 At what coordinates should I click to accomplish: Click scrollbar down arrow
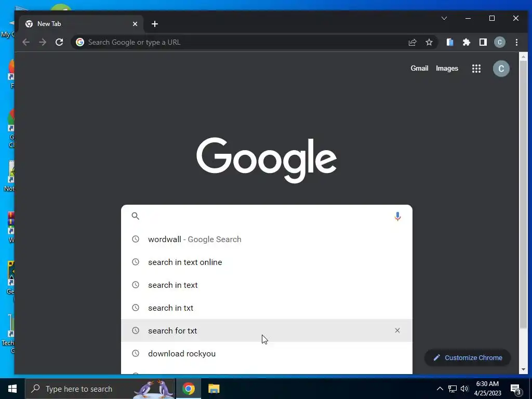[523, 369]
